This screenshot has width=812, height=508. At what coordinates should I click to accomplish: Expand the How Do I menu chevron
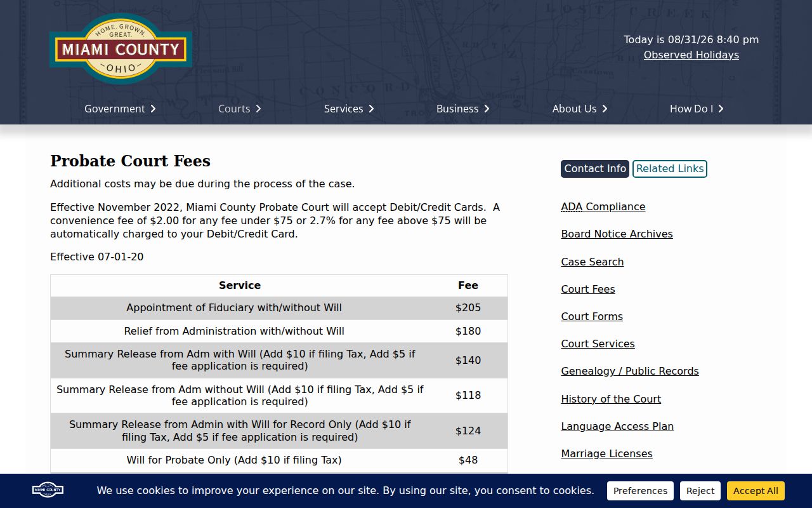coord(721,109)
